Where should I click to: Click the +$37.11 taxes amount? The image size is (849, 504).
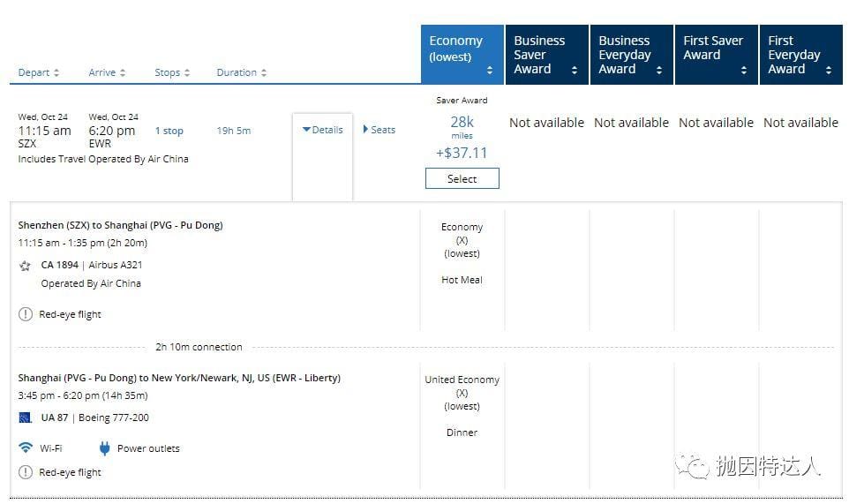pos(462,154)
